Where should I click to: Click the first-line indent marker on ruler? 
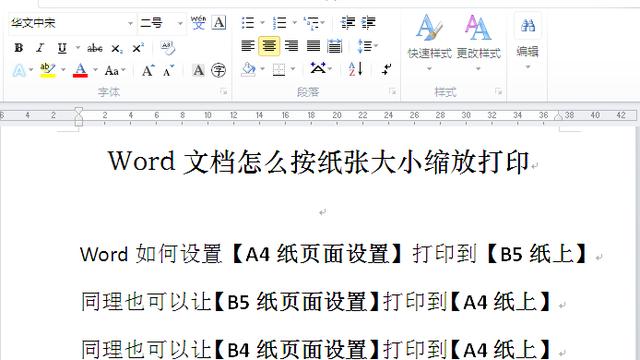(79, 111)
